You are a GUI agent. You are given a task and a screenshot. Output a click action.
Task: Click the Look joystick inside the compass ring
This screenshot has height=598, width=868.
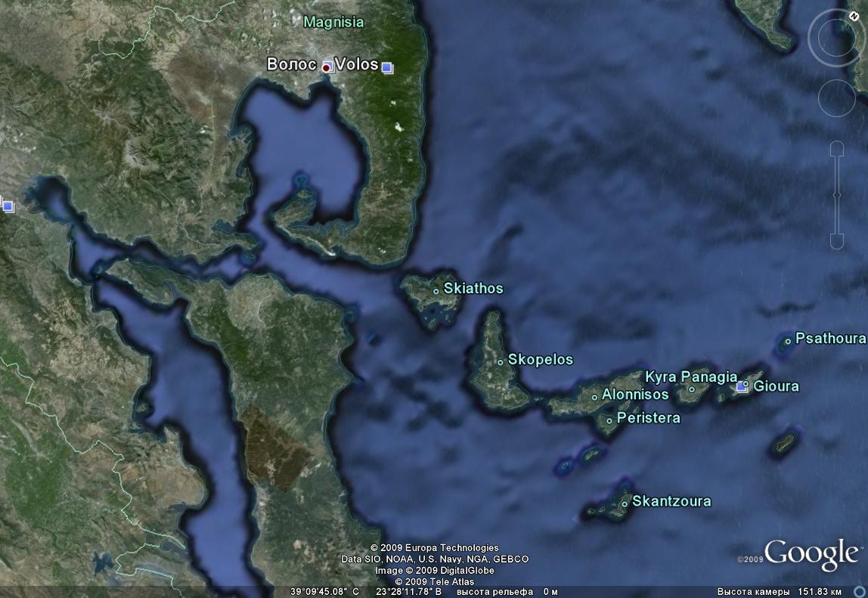coord(837,37)
